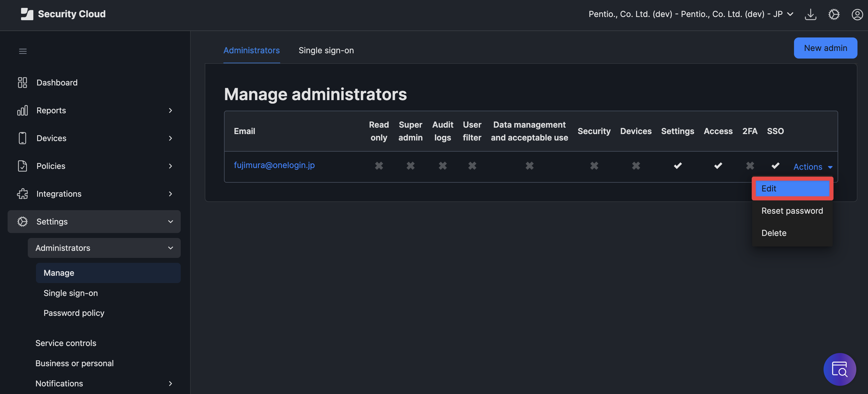Collapse the Settings sidebar section
This screenshot has width=868, height=394.
[170, 221]
